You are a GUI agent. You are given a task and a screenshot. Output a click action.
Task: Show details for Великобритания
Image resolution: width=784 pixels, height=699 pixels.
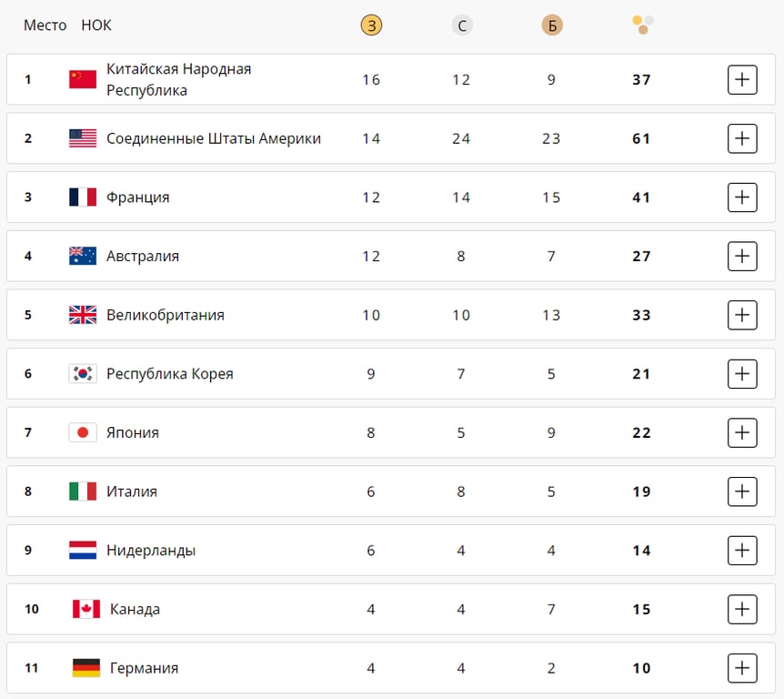pyautogui.click(x=742, y=315)
